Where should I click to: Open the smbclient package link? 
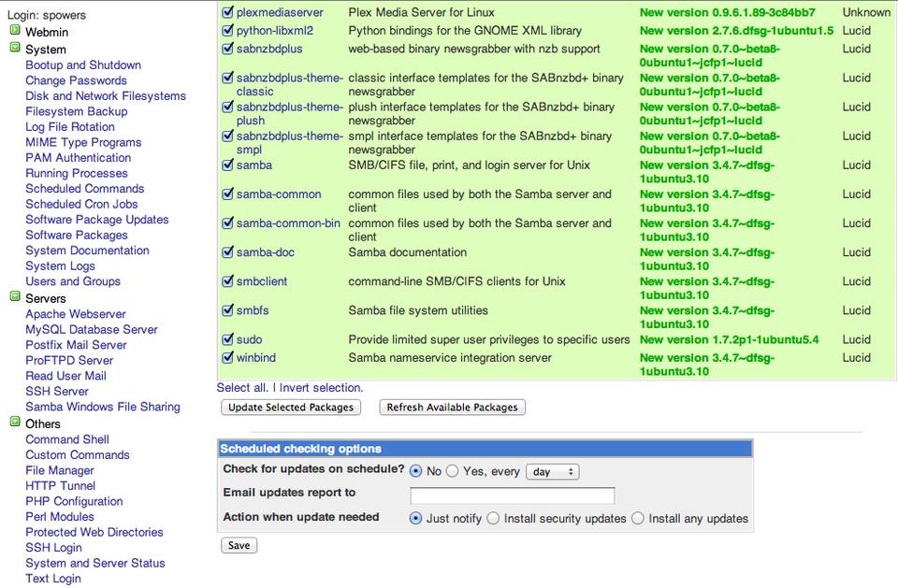pos(262,281)
